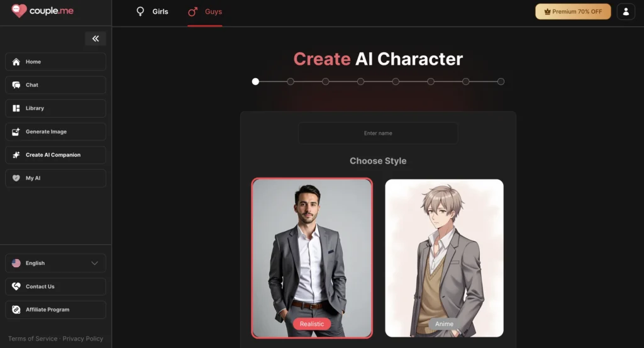Screen dimensions: 644x348
Task: Click the Realistic label badge
Action: pyautogui.click(x=312, y=323)
